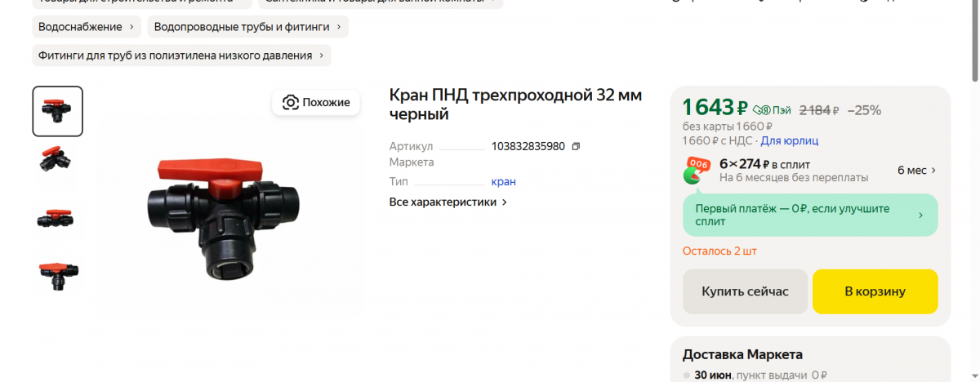Image resolution: width=980 pixels, height=382 pixels.
Task: Add product with В корзину button
Action: point(875,291)
